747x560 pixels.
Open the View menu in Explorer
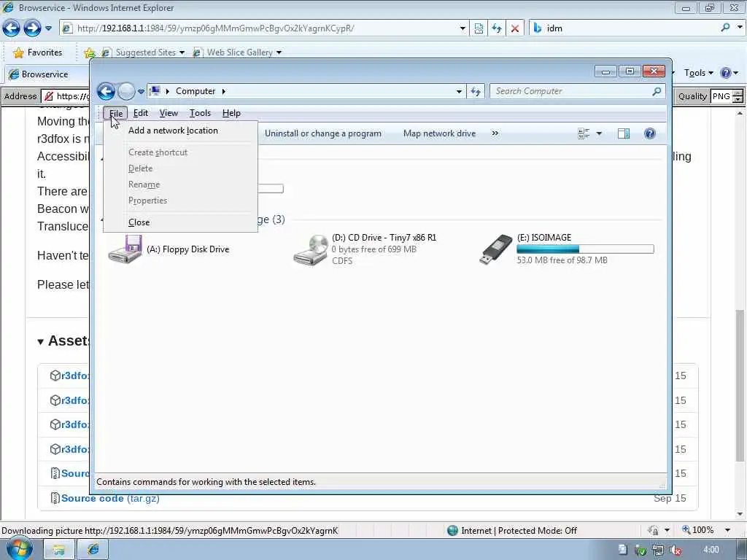pyautogui.click(x=169, y=113)
